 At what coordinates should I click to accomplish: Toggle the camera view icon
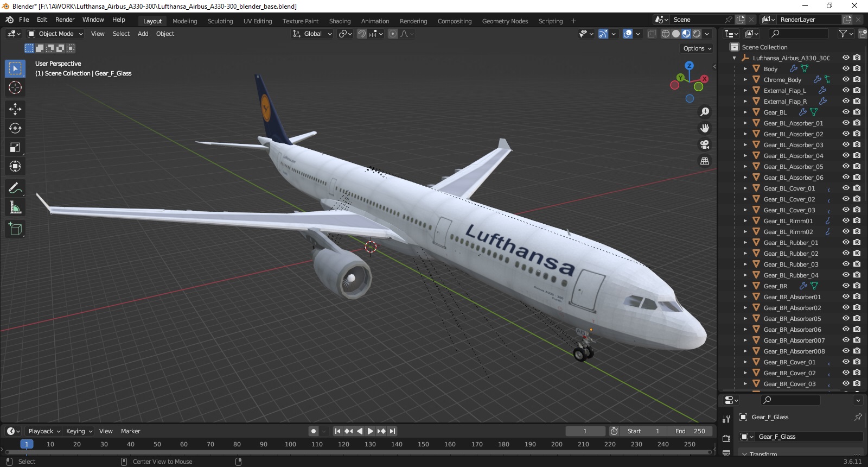pos(705,144)
